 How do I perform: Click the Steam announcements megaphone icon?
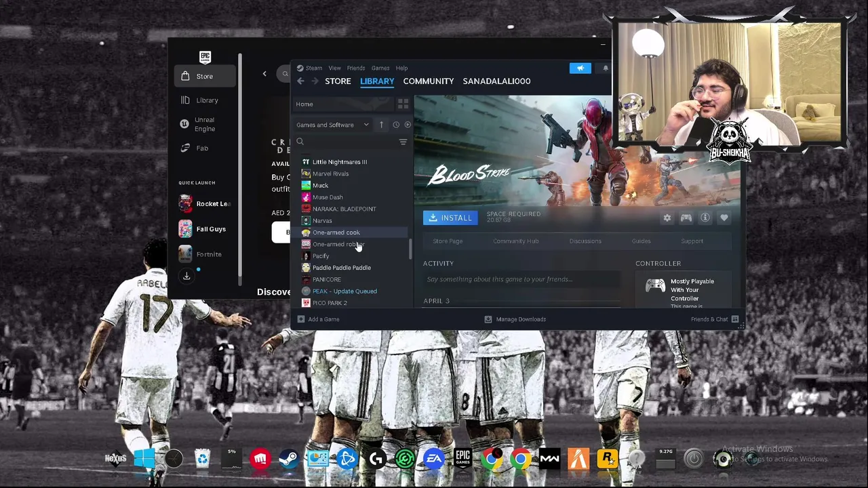[580, 68]
